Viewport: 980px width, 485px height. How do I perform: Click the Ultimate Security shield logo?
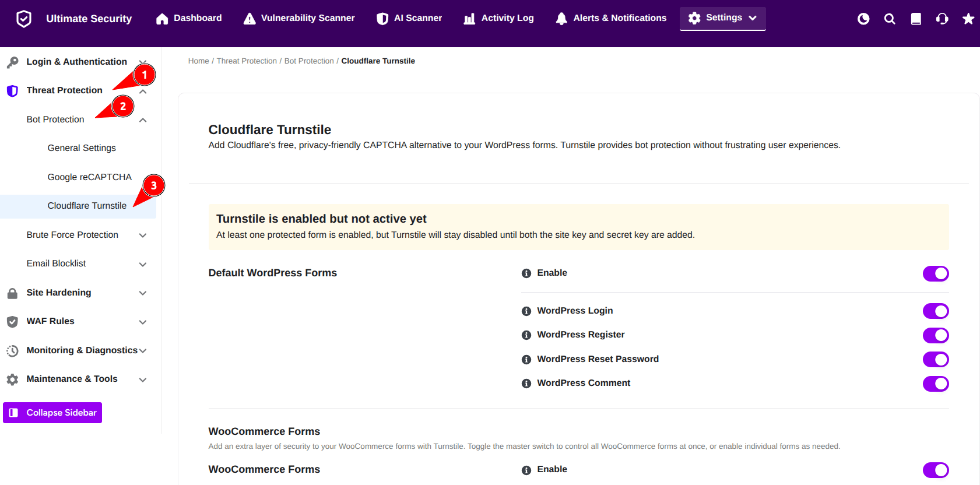tap(24, 19)
